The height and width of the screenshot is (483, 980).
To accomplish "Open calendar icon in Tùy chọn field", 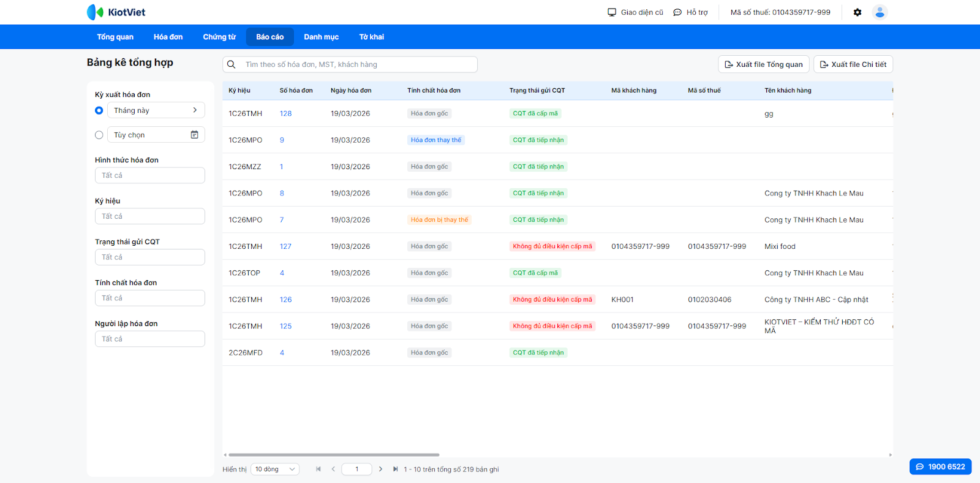I will tap(194, 135).
